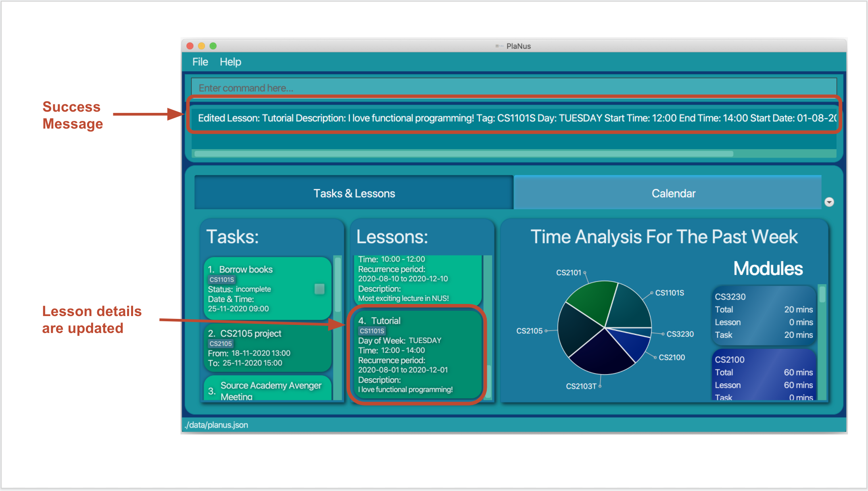This screenshot has height=491, width=868.
Task: Toggle the Borrow books status checkbox
Action: 319,289
